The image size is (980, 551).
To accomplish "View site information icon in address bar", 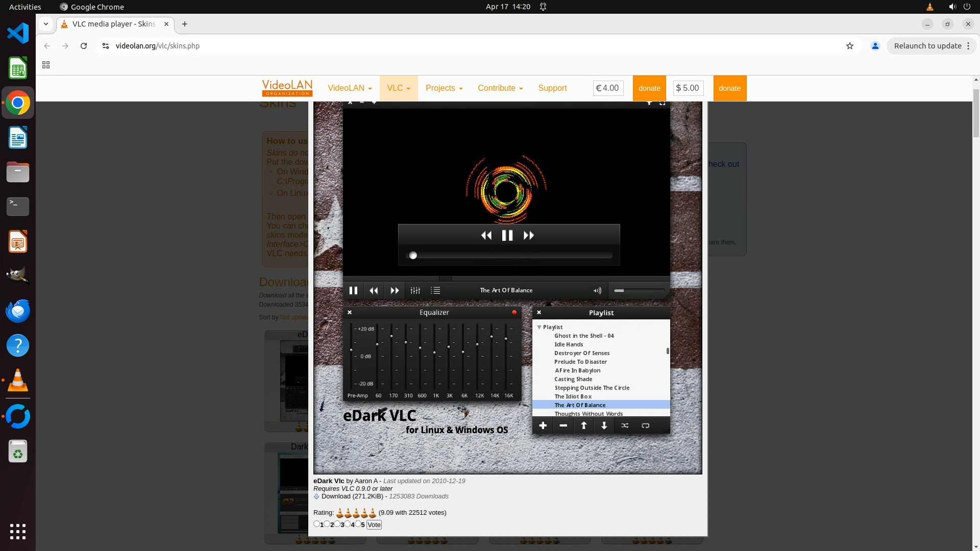I will pos(106,46).
